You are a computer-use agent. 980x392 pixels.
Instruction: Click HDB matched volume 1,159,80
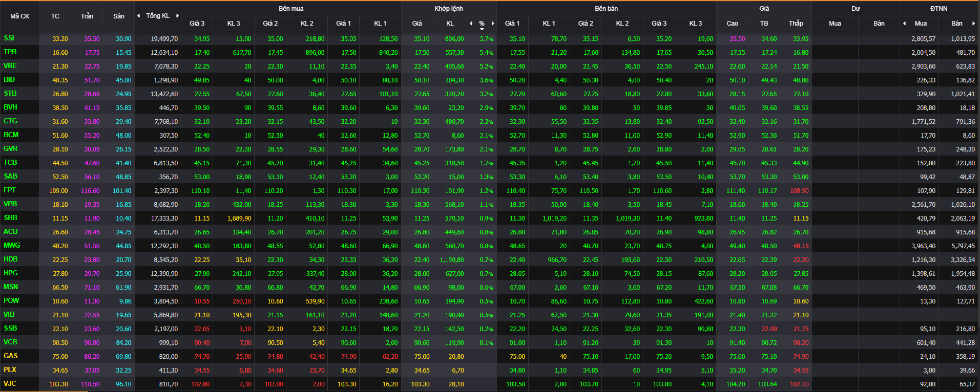[x=452, y=260]
